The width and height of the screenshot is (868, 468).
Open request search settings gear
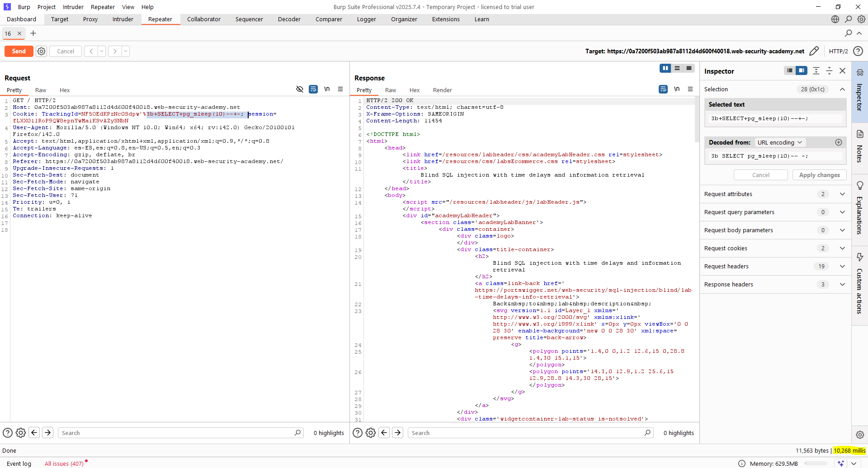click(x=21, y=433)
